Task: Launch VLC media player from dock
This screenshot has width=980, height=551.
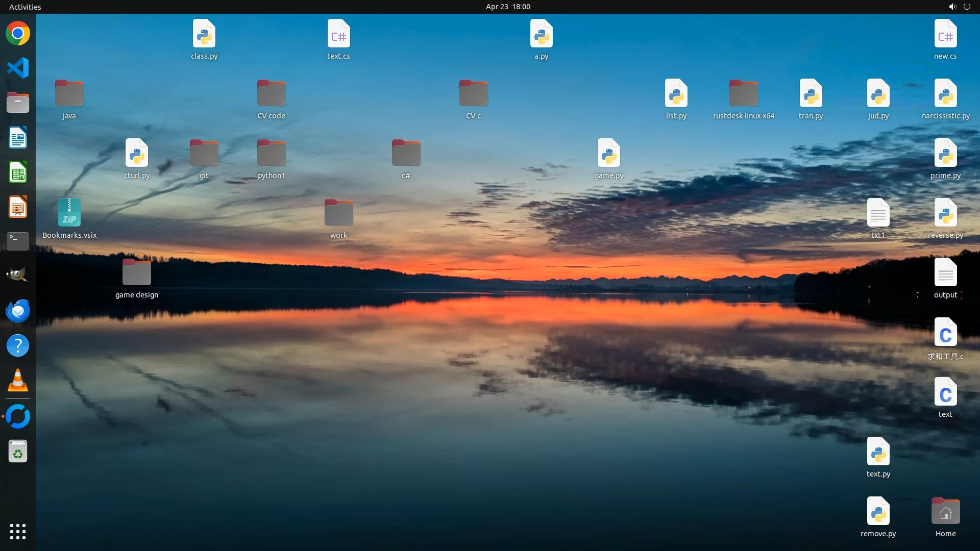Action: click(x=18, y=381)
